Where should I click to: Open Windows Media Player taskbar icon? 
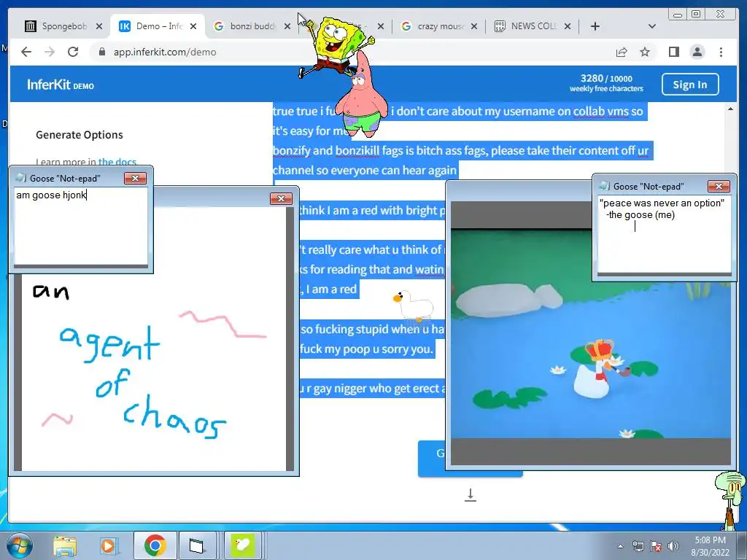pos(108,545)
